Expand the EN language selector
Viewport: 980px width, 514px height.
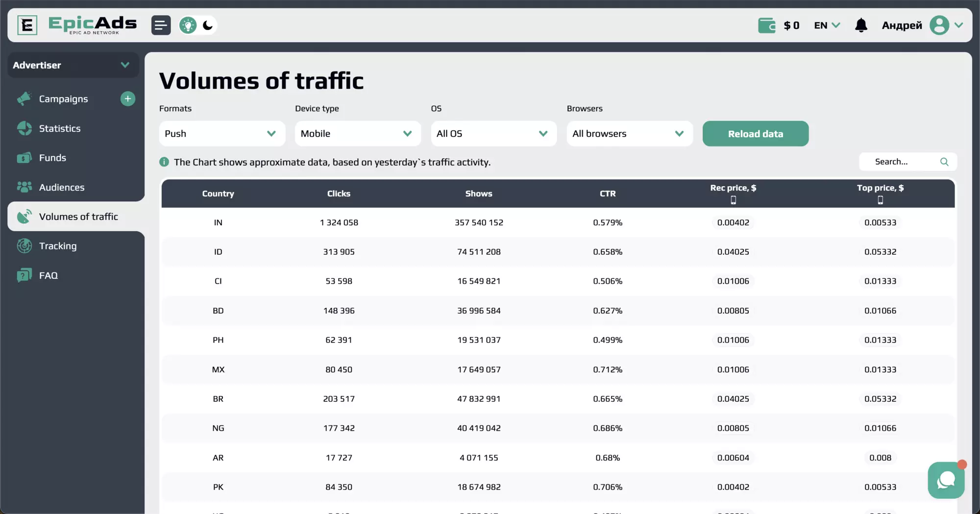coord(827,25)
